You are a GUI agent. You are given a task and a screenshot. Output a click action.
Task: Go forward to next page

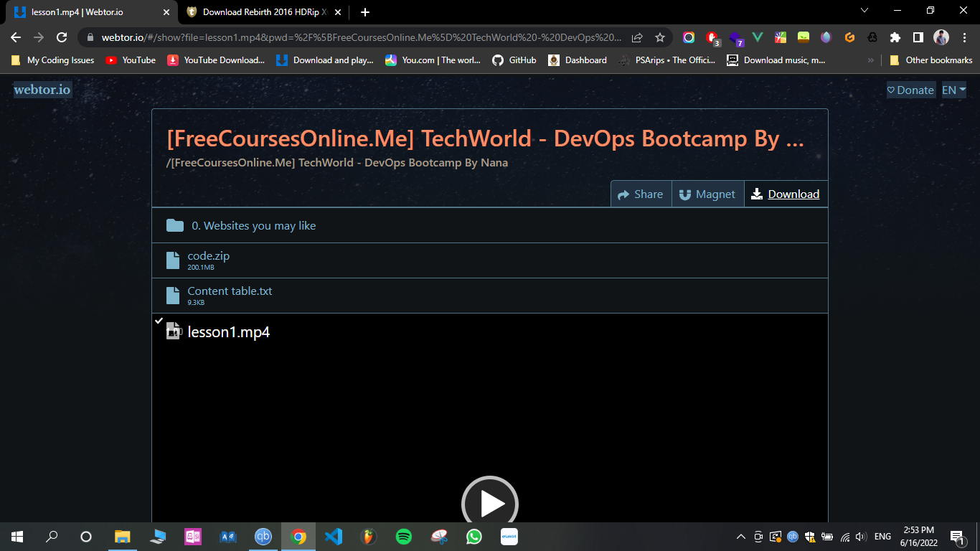click(39, 37)
